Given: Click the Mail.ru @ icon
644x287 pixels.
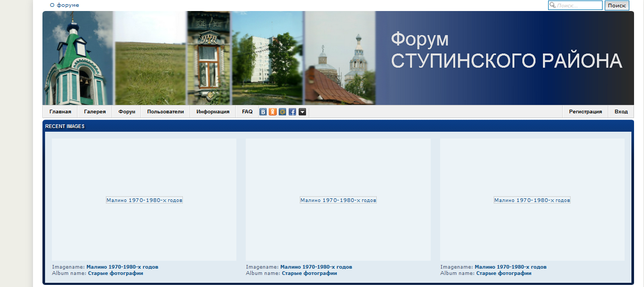Looking at the screenshot, I should 282,112.
